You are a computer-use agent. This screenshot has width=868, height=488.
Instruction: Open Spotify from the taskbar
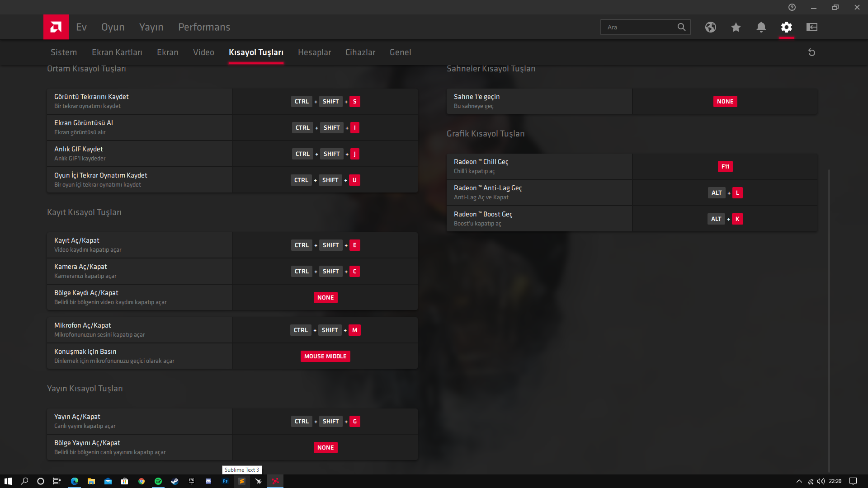(158, 481)
